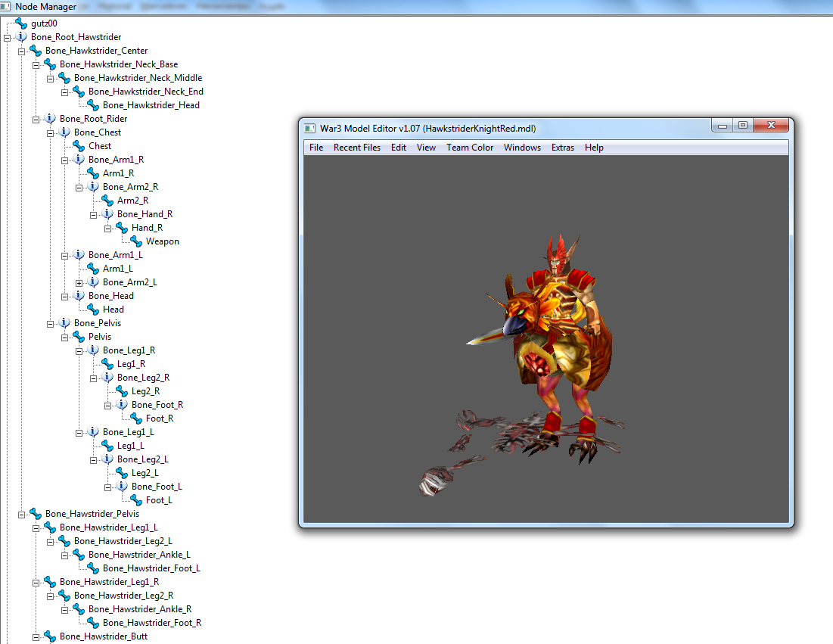This screenshot has height=644, width=833.
Task: Click the helper icon of Bone_Pelvis
Action: point(64,323)
